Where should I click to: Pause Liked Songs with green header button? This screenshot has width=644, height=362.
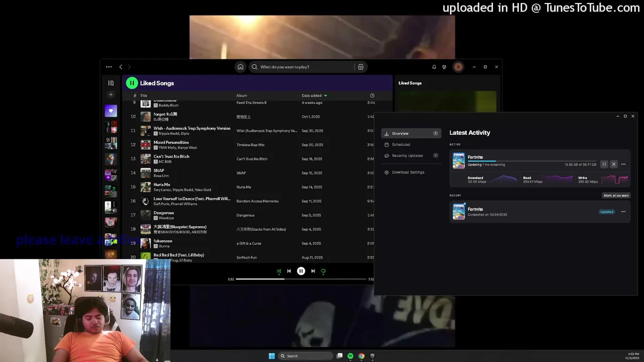pyautogui.click(x=132, y=83)
